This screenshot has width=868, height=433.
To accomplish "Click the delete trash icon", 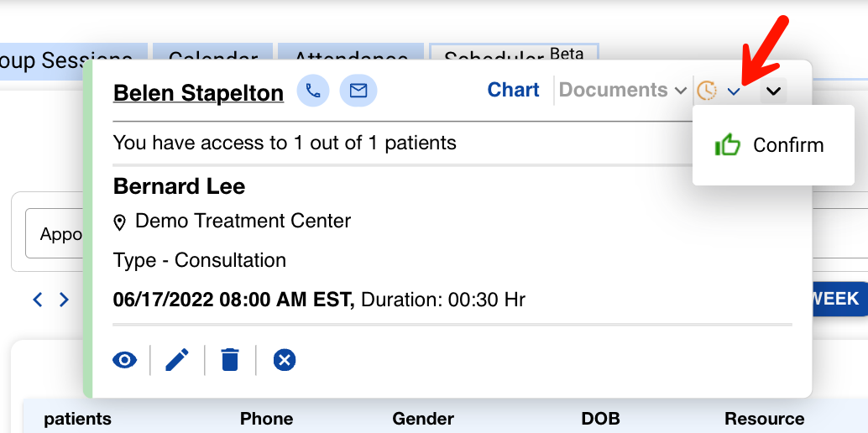I will 230,360.
